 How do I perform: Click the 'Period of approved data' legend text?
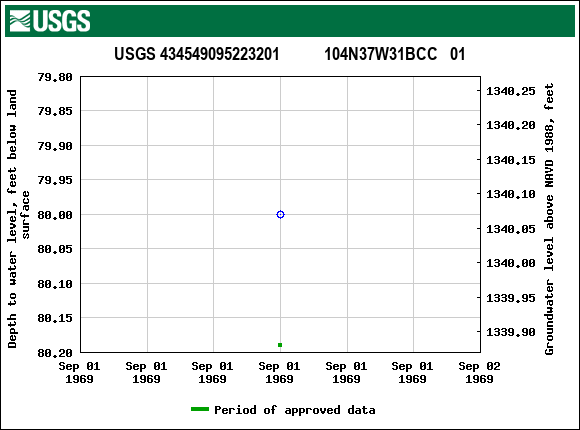(x=295, y=410)
